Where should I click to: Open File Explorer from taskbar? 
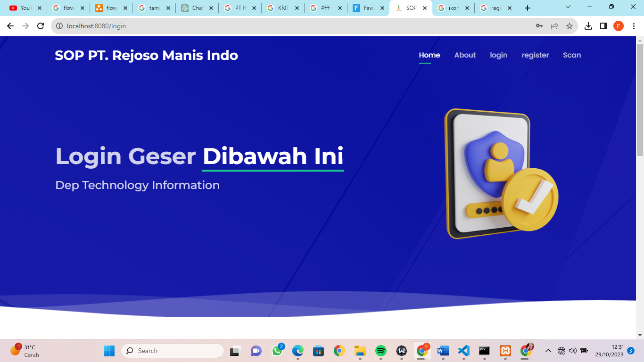point(360,351)
